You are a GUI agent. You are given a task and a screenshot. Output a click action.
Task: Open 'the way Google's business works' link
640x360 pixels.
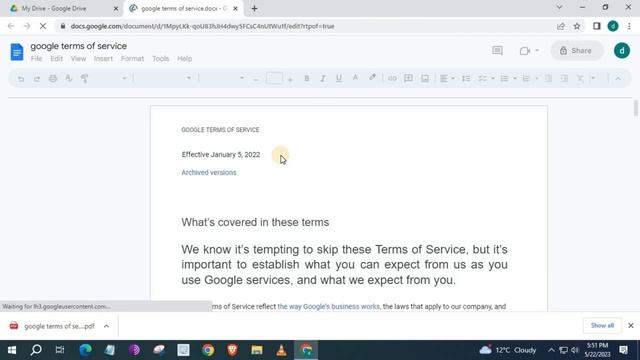(x=329, y=306)
